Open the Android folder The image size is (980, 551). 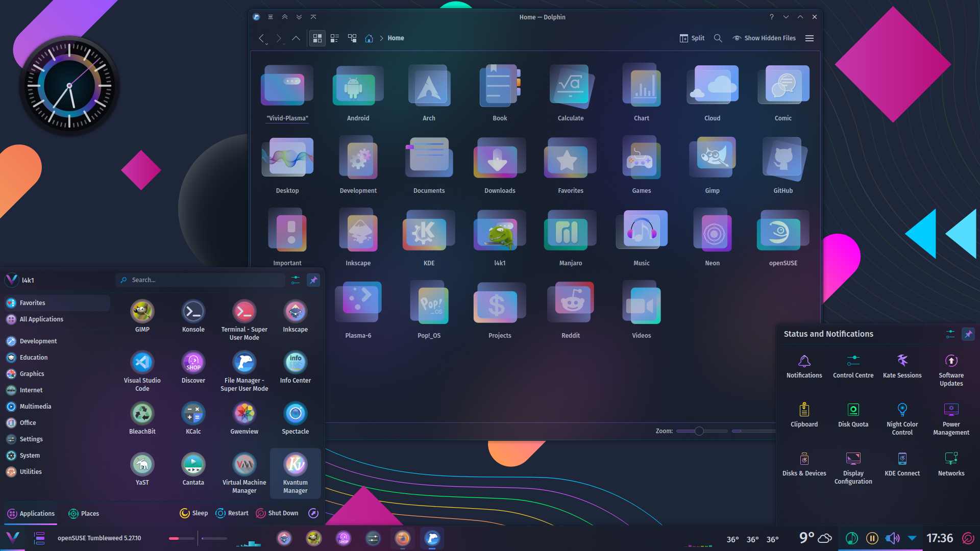pyautogui.click(x=358, y=93)
